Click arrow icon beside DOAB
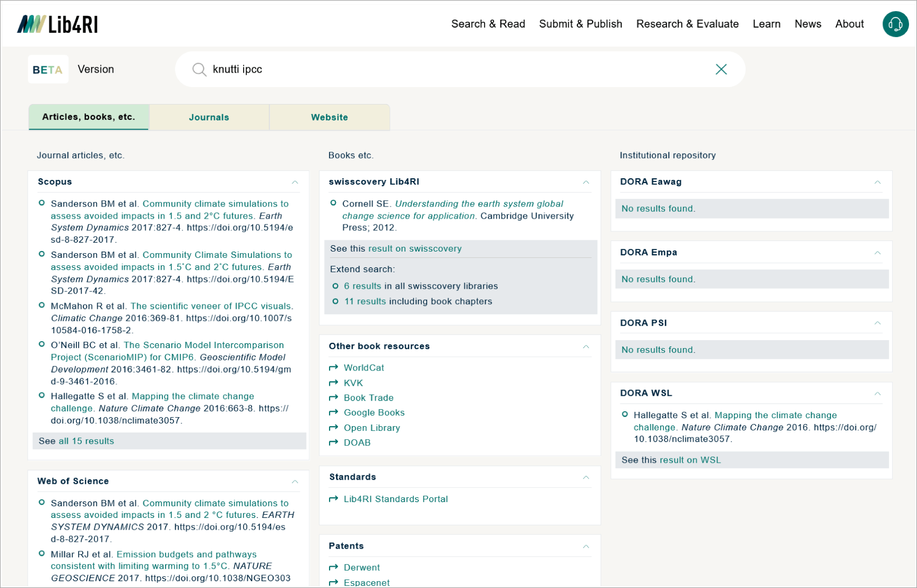Screen dimensions: 917x588 [x=333, y=443]
